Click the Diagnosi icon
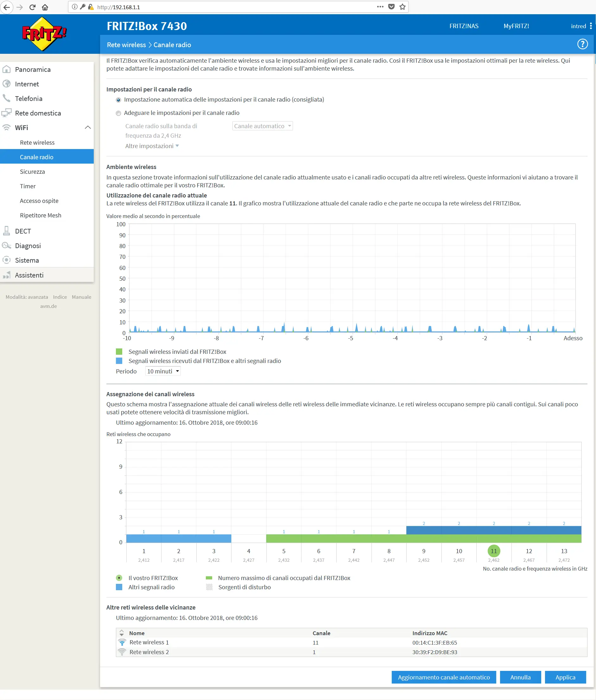 click(6, 246)
